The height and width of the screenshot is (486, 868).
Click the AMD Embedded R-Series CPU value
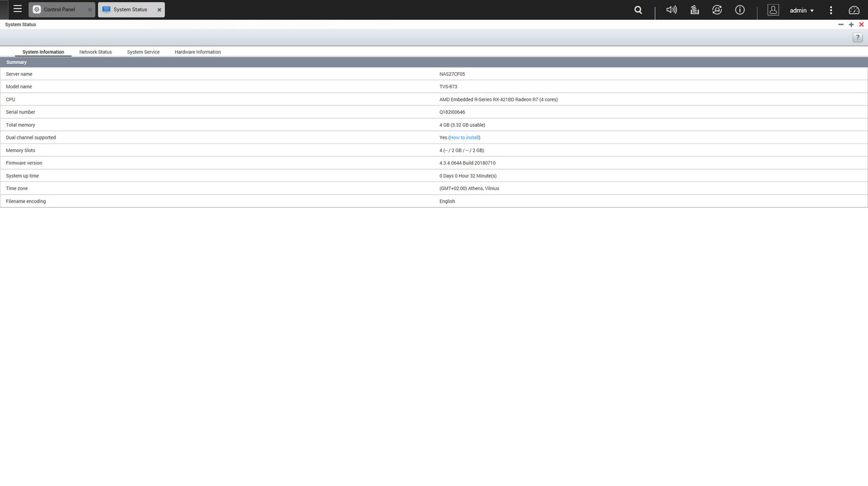coord(499,100)
